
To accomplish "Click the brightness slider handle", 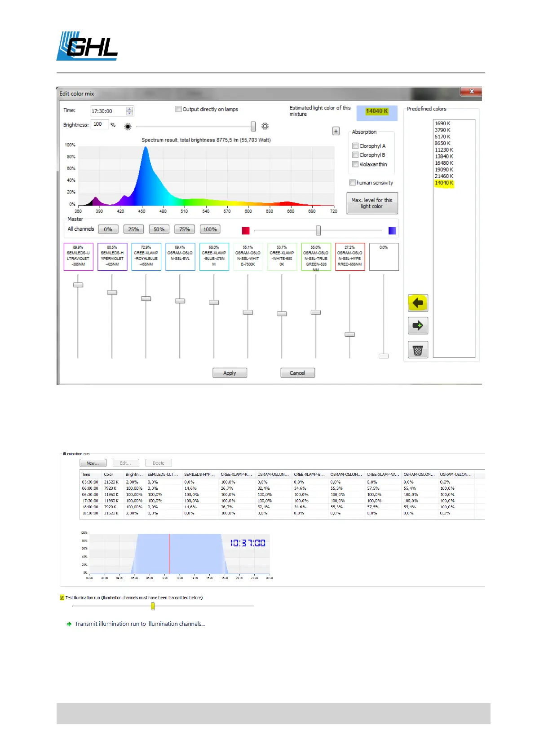I will coord(253,126).
